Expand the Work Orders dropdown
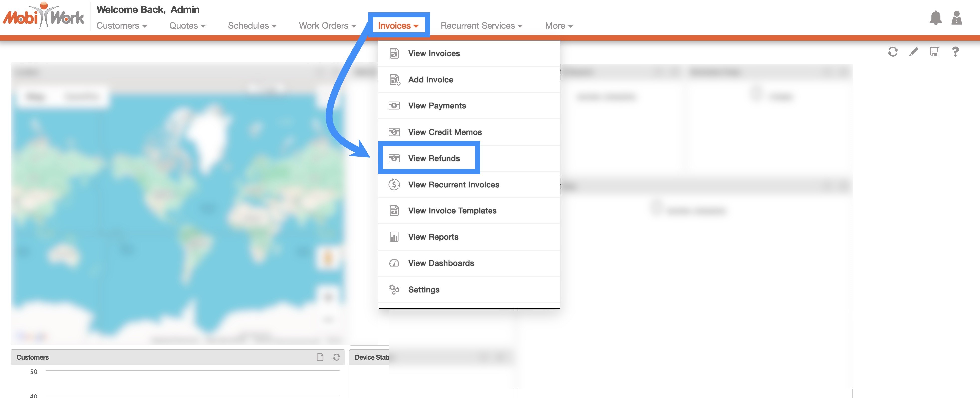This screenshot has height=398, width=980. (x=327, y=26)
